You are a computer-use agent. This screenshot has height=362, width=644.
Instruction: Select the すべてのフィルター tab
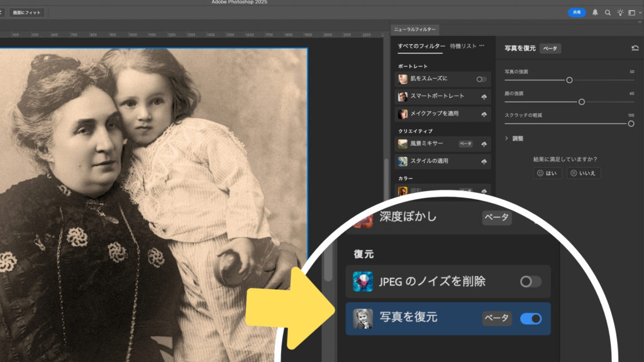(x=421, y=46)
